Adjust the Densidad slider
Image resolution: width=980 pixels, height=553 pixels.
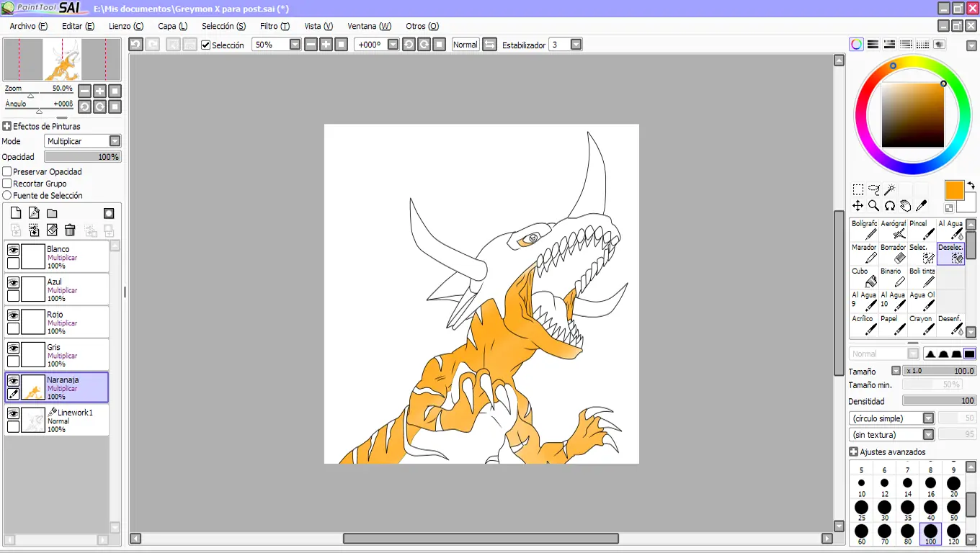[939, 401]
